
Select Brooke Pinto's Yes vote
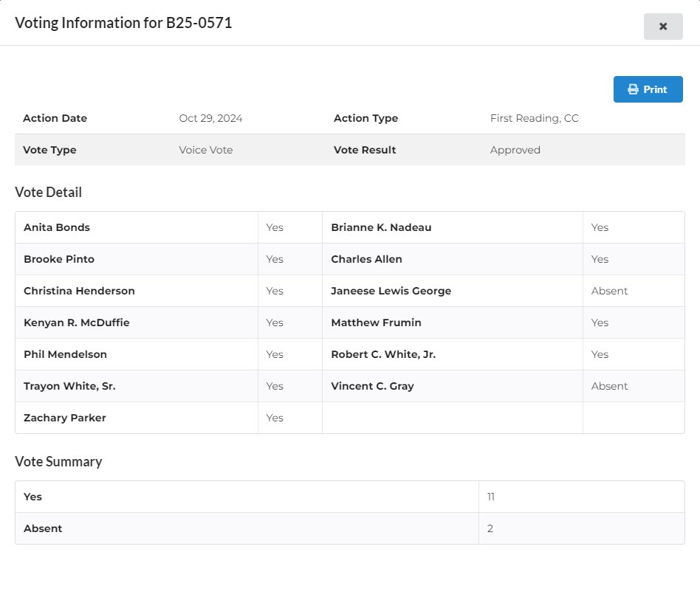coord(275,259)
